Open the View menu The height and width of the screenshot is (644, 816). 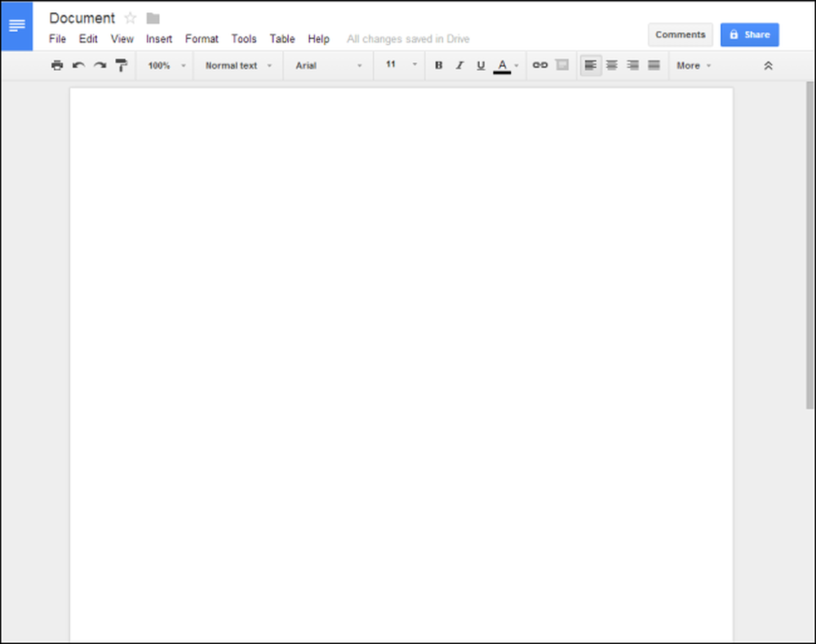(x=122, y=39)
